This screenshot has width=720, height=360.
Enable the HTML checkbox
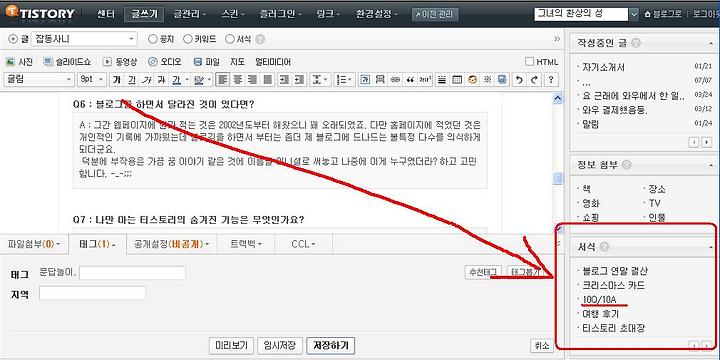pyautogui.click(x=529, y=62)
